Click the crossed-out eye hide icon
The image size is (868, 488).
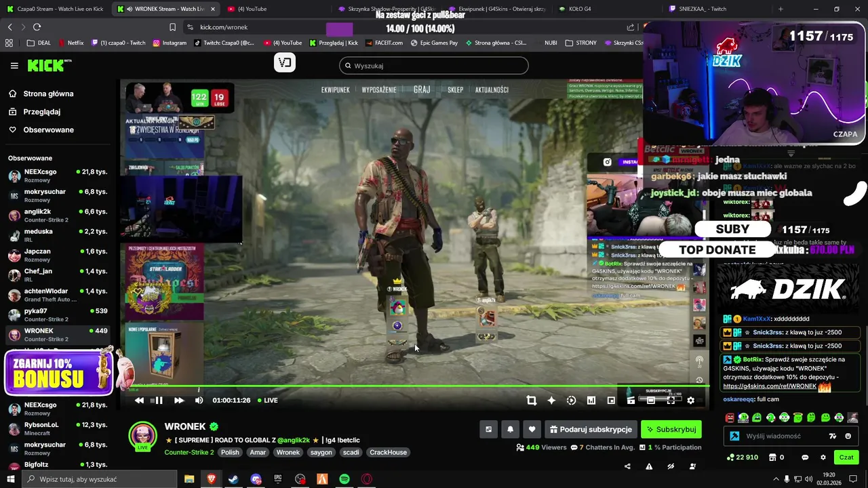click(671, 466)
